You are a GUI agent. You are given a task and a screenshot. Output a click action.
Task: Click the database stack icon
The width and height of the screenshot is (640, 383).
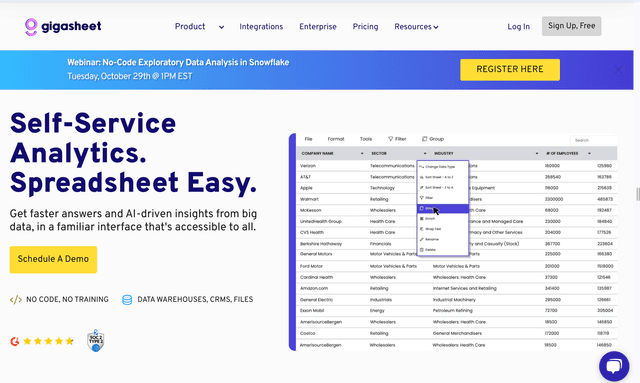coord(127,300)
